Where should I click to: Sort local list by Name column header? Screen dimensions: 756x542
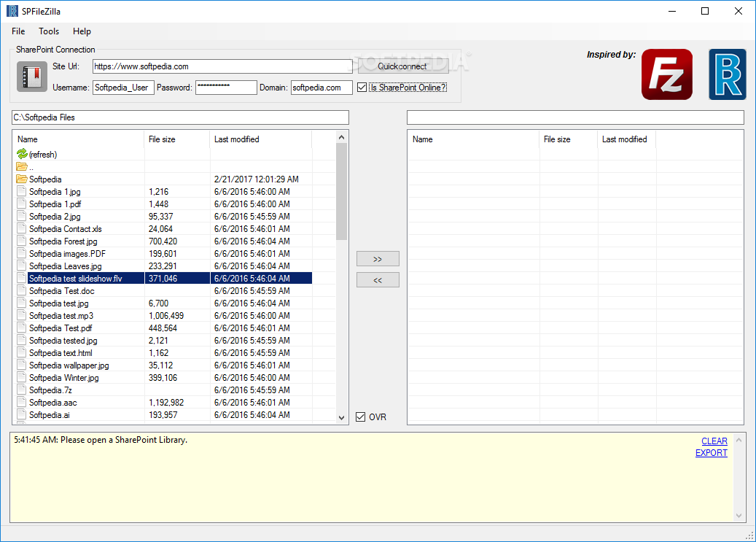79,139
